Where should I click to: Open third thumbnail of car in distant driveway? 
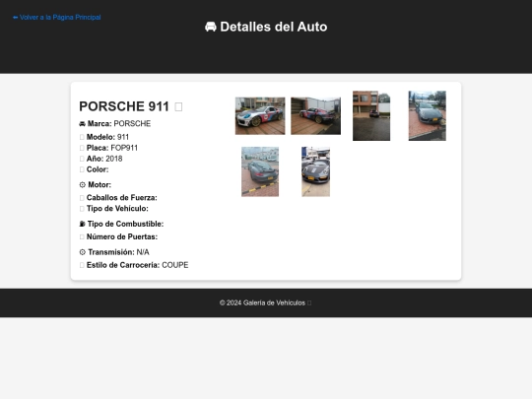(x=371, y=115)
